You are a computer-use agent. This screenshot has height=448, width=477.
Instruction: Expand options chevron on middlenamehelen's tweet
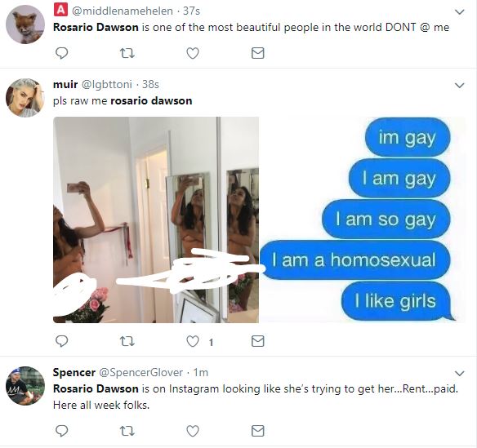pyautogui.click(x=459, y=12)
